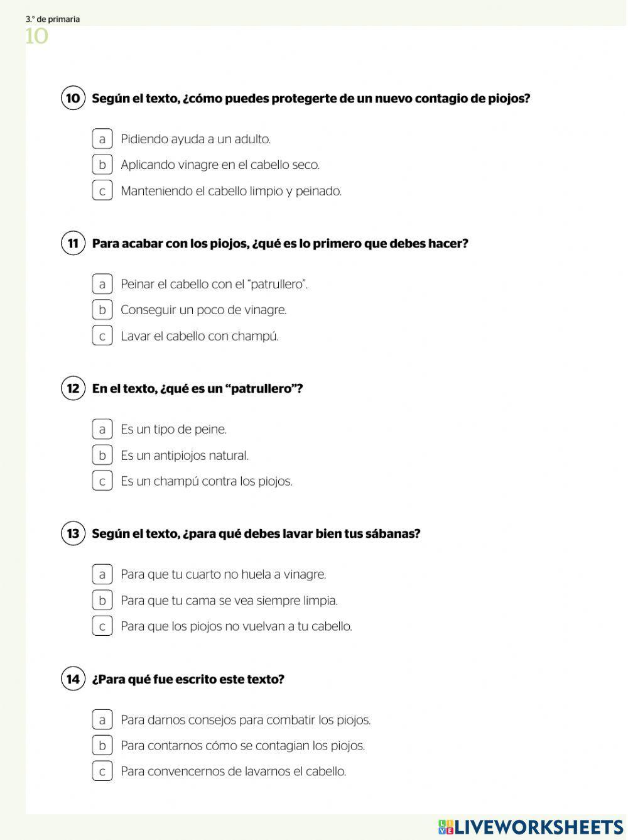The width and height of the screenshot is (628, 840).
Task: Select option c 'Para convencernos de lavarnos el cabello'
Action: coord(102,771)
